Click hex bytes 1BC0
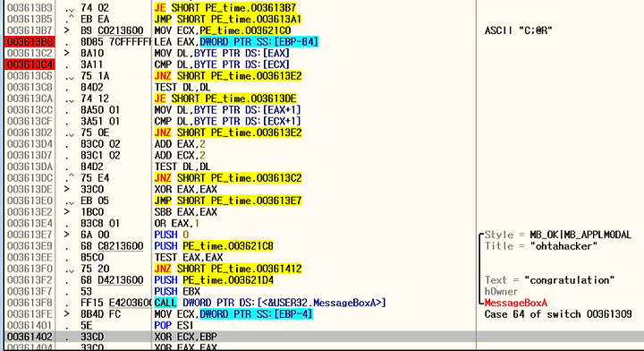Image resolution: width=644 pixels, height=351 pixels. pos(92,212)
